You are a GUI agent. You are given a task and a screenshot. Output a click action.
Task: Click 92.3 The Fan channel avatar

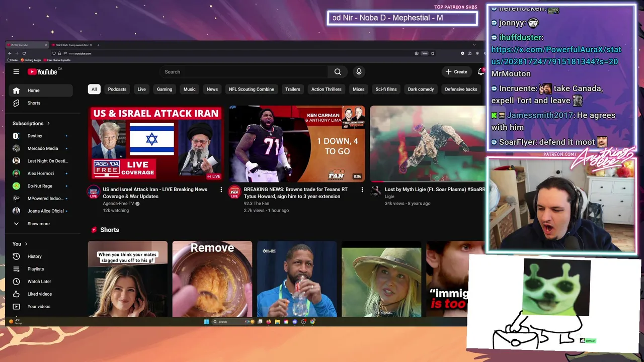tap(234, 192)
